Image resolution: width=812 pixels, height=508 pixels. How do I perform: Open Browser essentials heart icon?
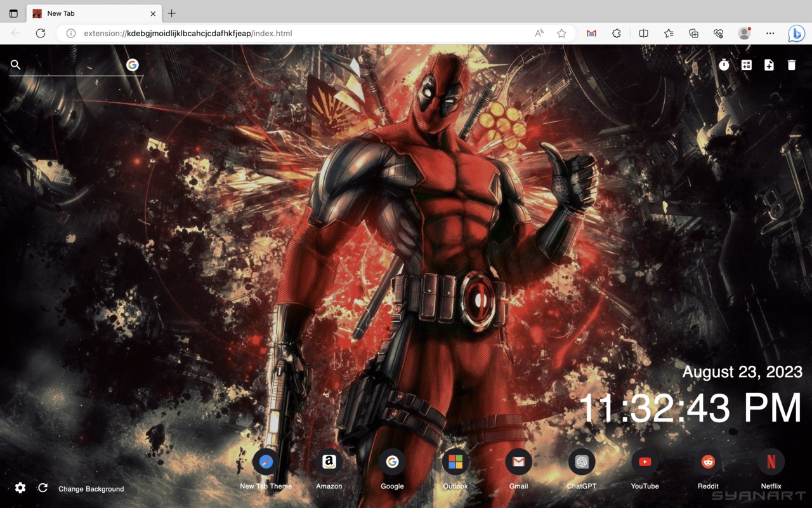[x=719, y=34]
